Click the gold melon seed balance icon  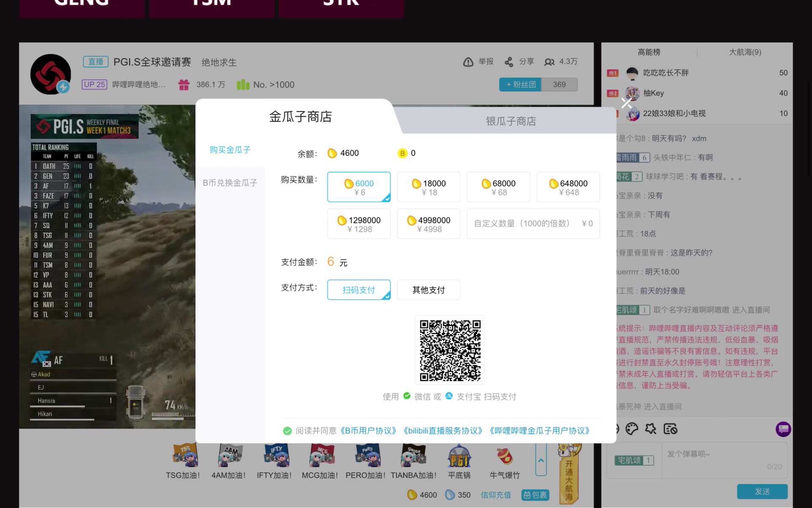click(x=332, y=153)
